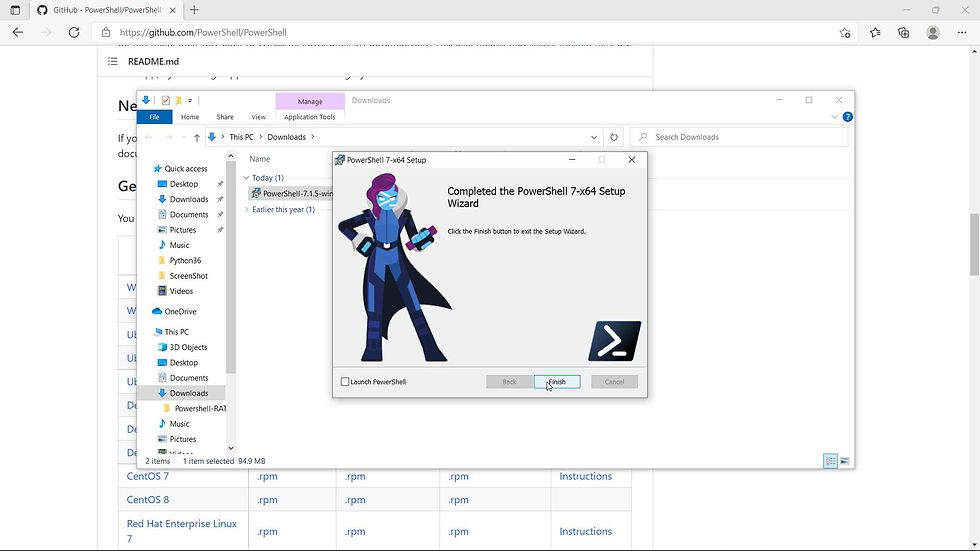Open the browser profile avatar
The width and height of the screenshot is (980, 551).
[933, 32]
